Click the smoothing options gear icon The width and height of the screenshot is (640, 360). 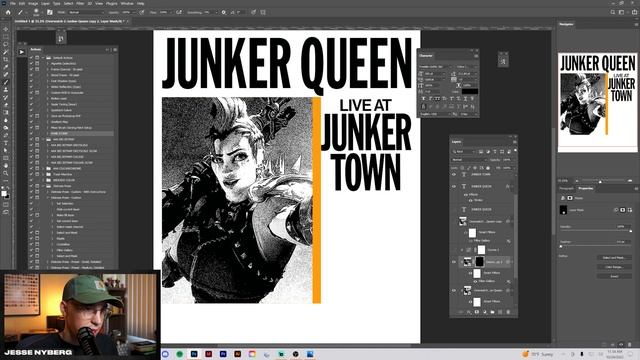[x=224, y=12]
